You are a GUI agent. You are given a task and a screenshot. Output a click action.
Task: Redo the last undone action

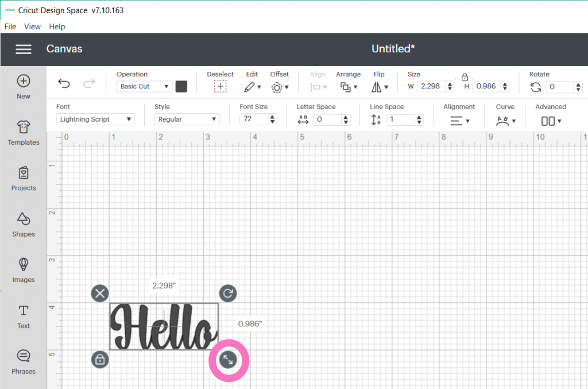(89, 83)
